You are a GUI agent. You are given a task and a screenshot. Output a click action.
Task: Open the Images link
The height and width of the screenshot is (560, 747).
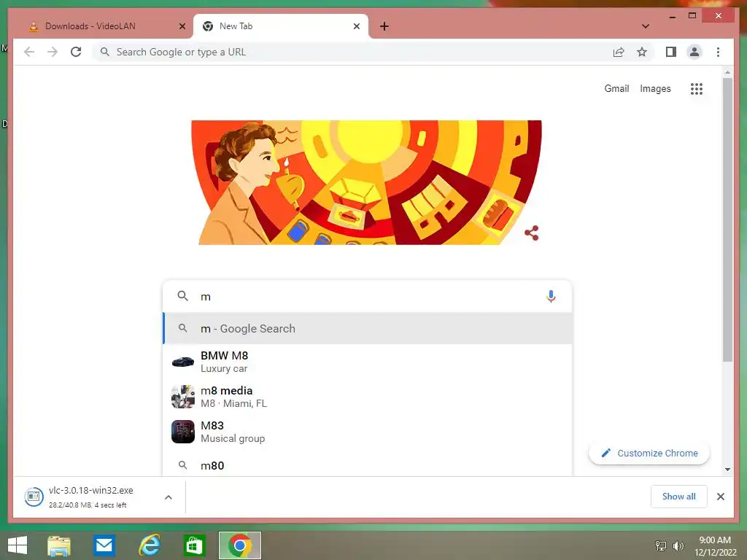click(655, 88)
